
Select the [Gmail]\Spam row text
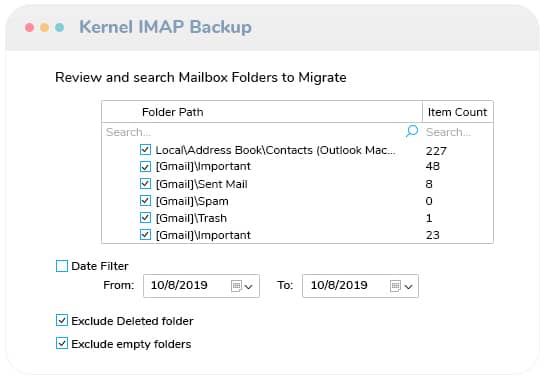click(x=192, y=201)
